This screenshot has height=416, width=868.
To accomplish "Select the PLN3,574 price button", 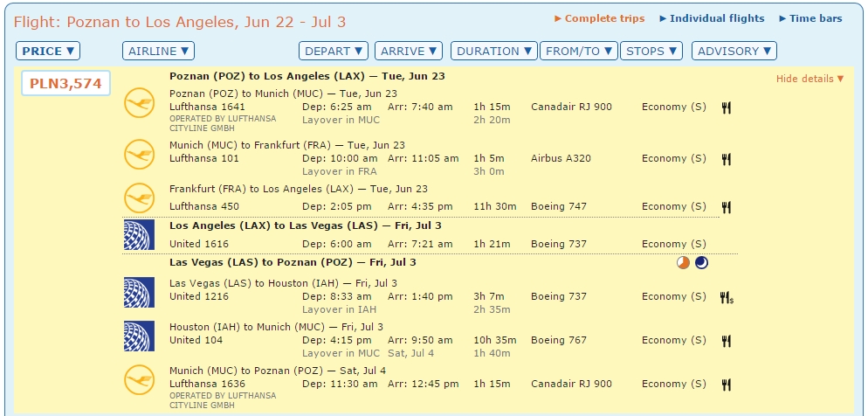I will [65, 84].
